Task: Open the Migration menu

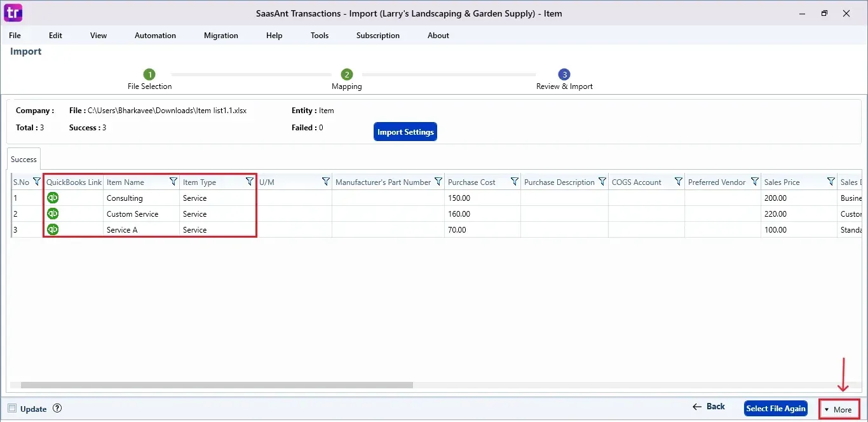Action: (x=221, y=36)
